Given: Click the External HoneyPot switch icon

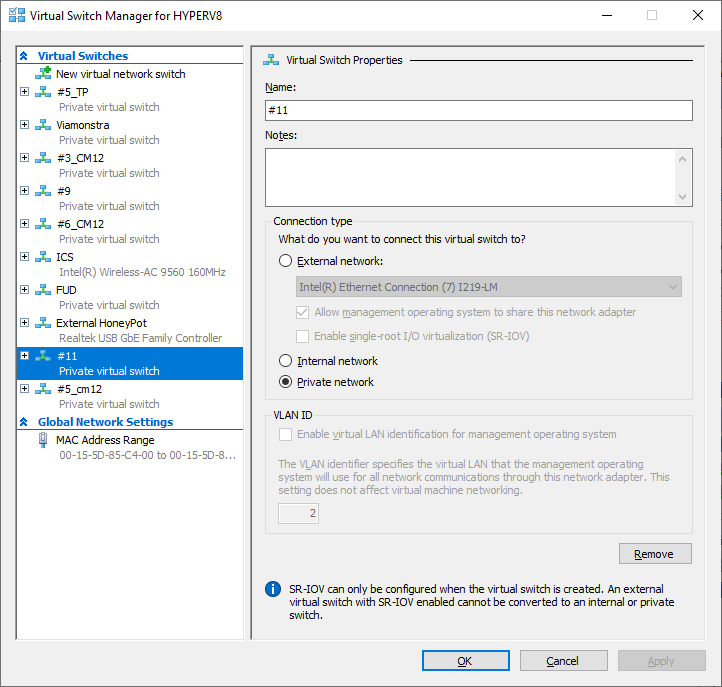Looking at the screenshot, I should (43, 323).
